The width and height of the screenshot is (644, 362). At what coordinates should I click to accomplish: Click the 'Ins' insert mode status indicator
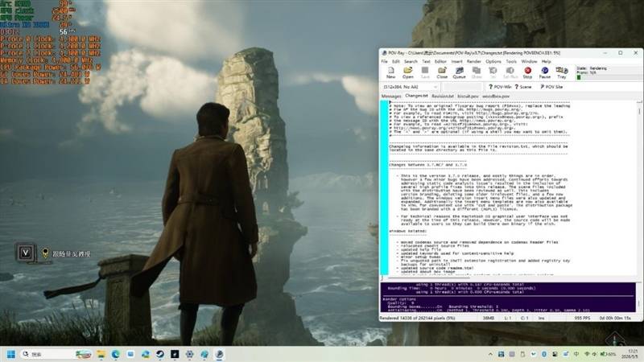point(541,318)
